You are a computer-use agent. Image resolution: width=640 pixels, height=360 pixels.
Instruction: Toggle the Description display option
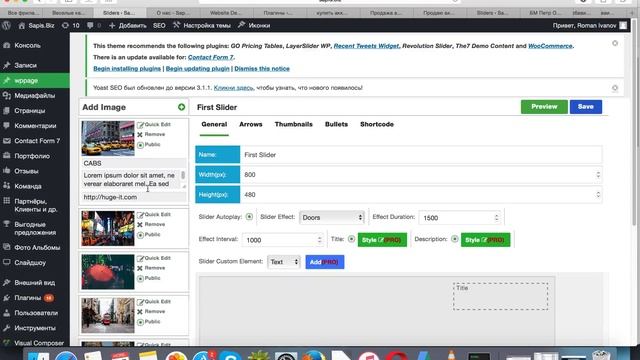[454, 239]
